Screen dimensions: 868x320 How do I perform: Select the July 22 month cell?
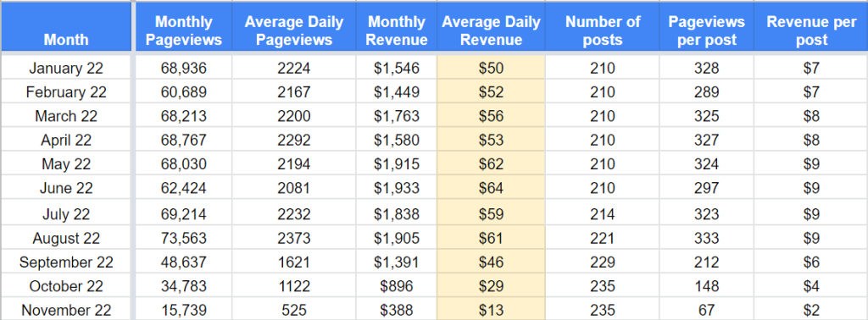tap(66, 213)
